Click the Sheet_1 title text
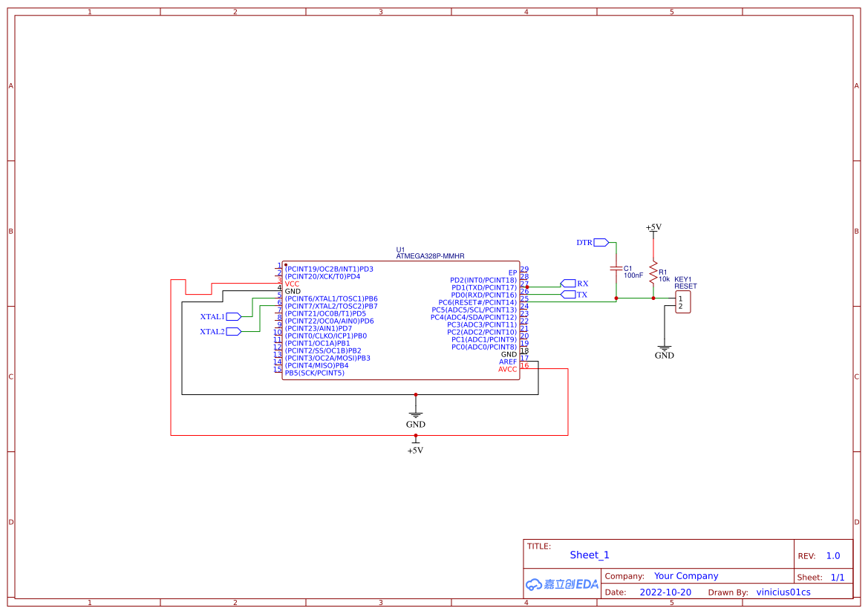This screenshot has width=868, height=614. coord(589,555)
